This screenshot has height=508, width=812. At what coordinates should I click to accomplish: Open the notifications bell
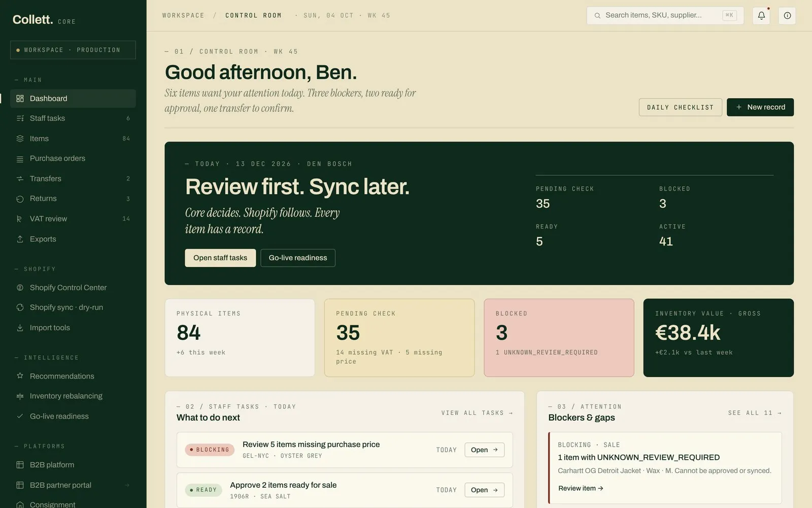tap(761, 16)
